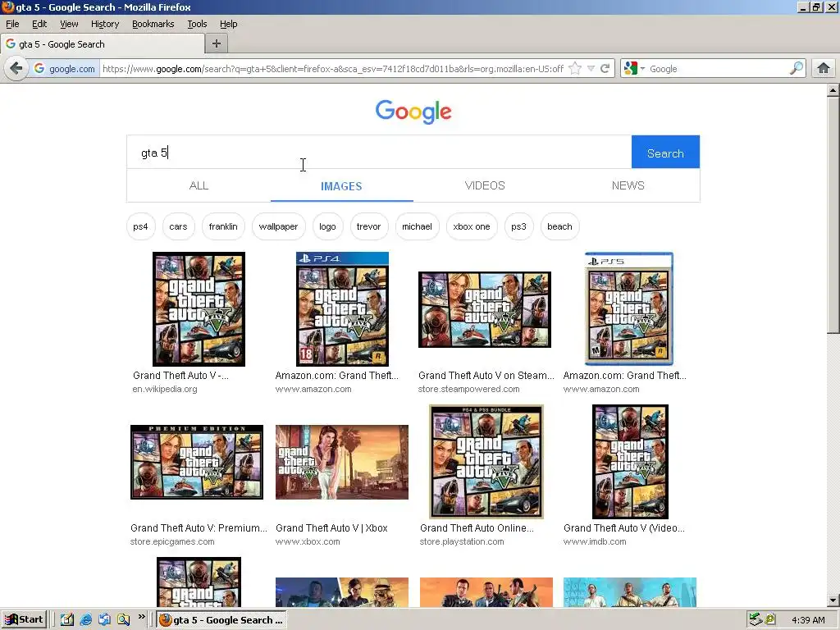The image size is (840, 630).
Task: Filter results with the xbox one chip
Action: click(472, 226)
